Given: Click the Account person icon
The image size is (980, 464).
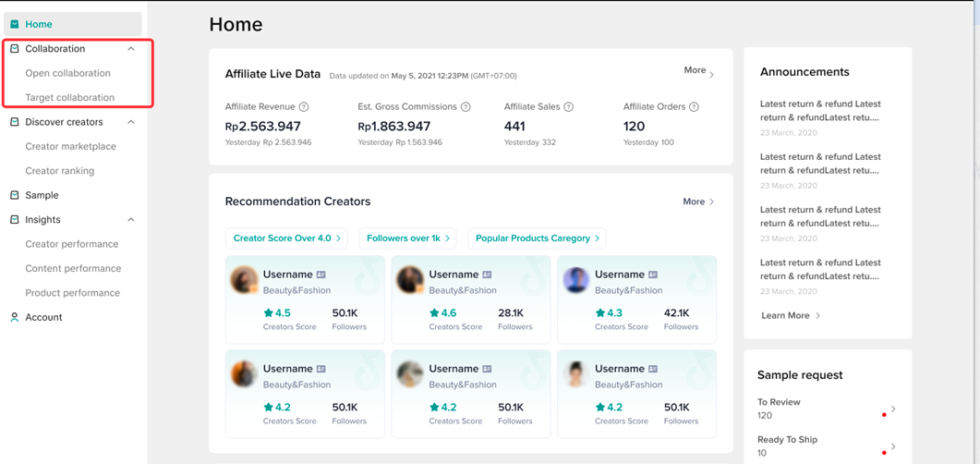Looking at the screenshot, I should pyautogui.click(x=15, y=317).
